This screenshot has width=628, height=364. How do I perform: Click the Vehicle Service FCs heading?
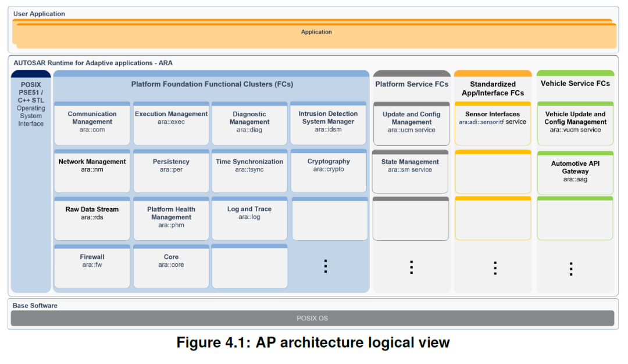tap(575, 83)
